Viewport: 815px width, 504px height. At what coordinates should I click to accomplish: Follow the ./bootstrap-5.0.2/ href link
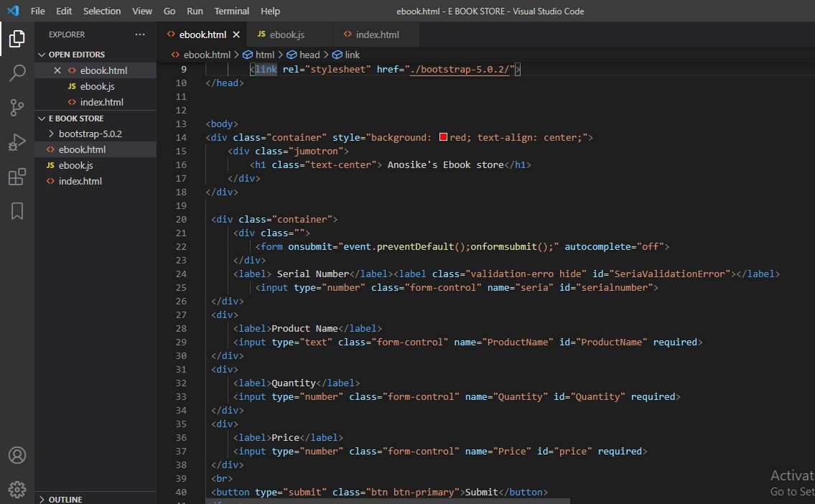(x=460, y=69)
